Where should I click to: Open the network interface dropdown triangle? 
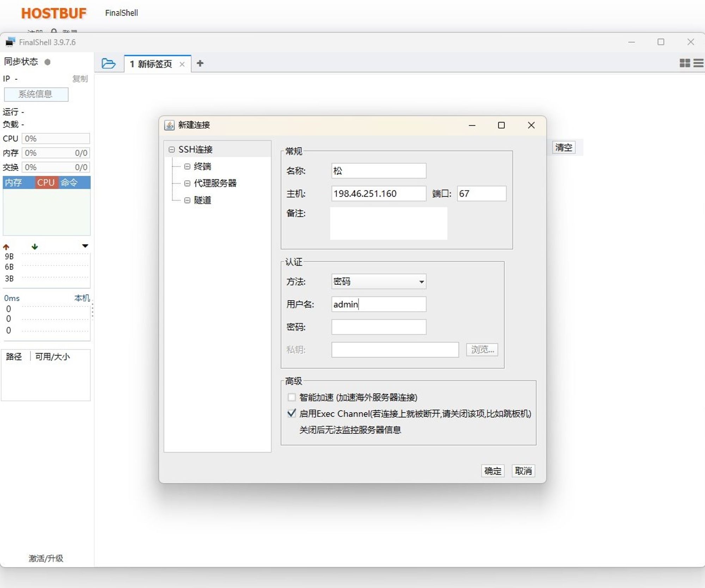85,246
